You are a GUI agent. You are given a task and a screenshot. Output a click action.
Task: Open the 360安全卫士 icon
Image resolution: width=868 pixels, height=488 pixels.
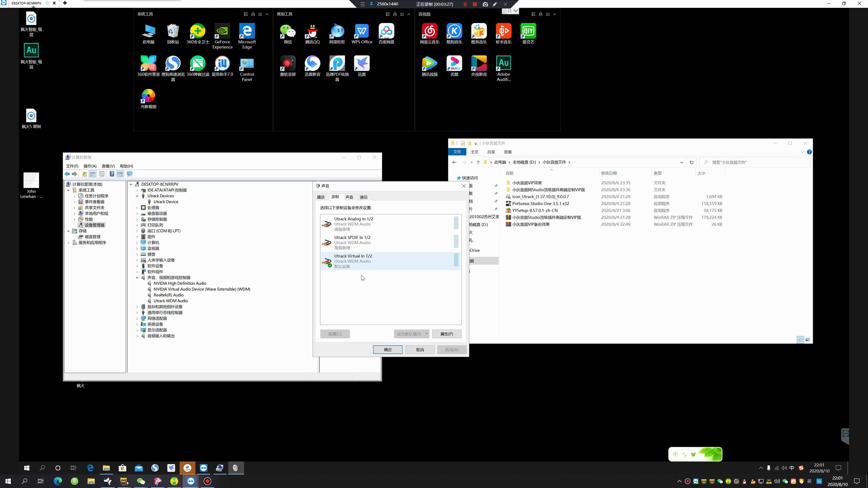[197, 31]
